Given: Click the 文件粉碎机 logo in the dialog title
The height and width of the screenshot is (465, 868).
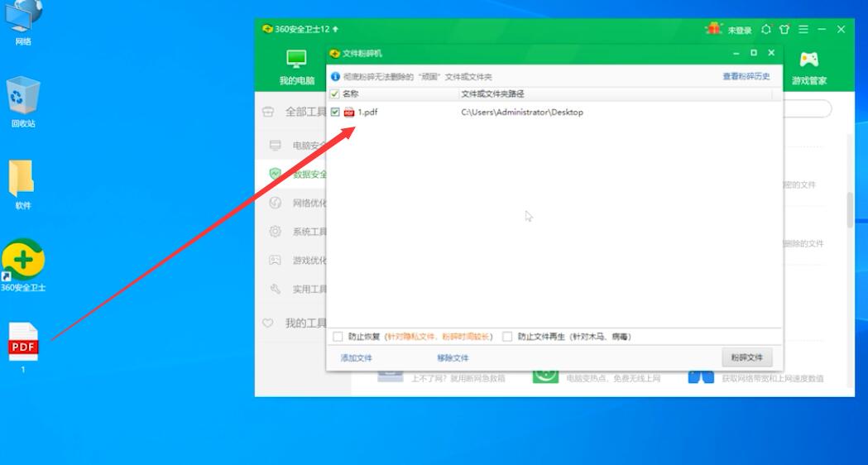Looking at the screenshot, I should 334,54.
